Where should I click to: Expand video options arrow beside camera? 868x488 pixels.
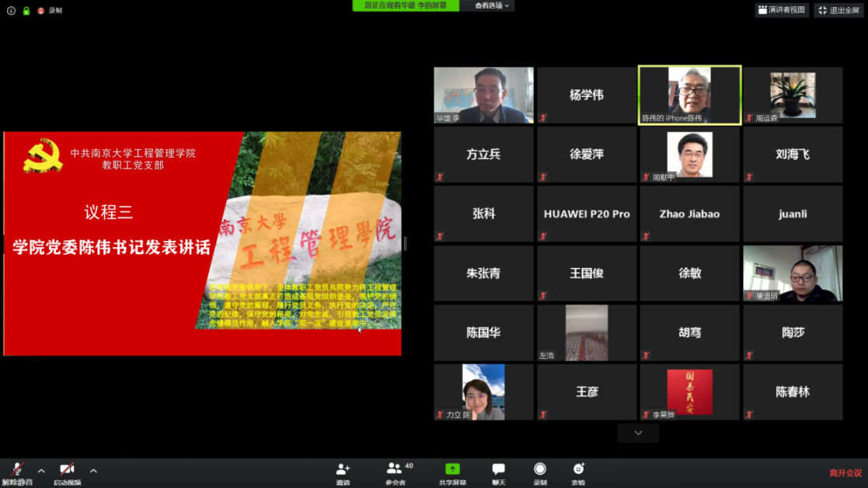click(93, 471)
